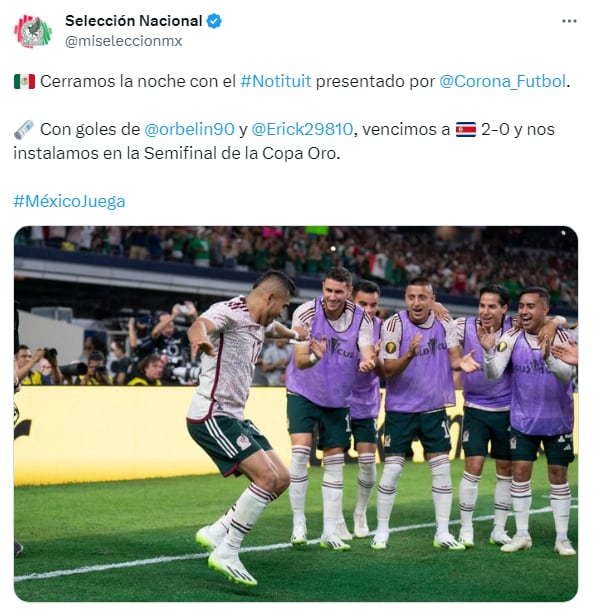Visit the @Erick29810 mention
595x612 pixels.
302,130
